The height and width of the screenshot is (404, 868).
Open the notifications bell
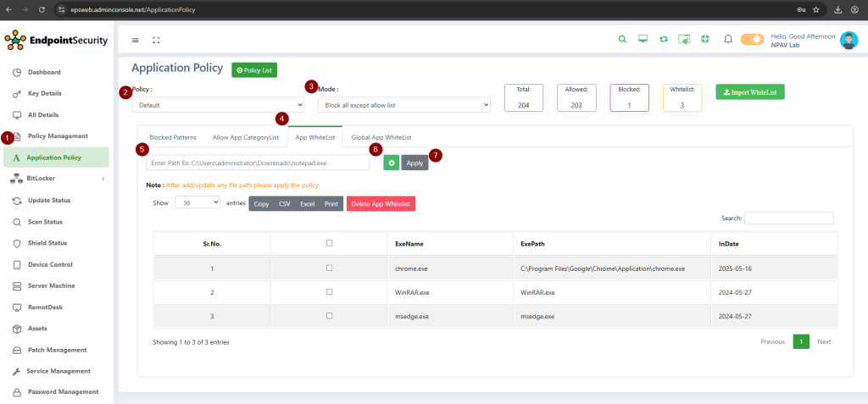click(x=727, y=39)
